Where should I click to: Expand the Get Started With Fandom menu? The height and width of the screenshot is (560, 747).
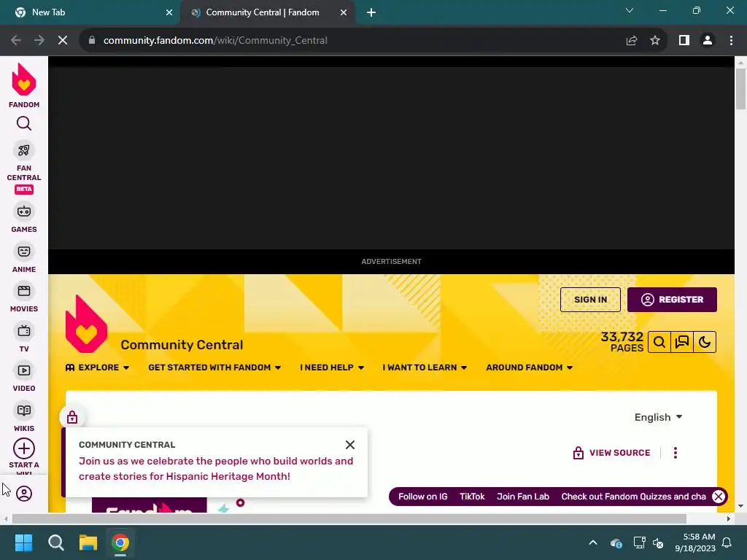214,367
